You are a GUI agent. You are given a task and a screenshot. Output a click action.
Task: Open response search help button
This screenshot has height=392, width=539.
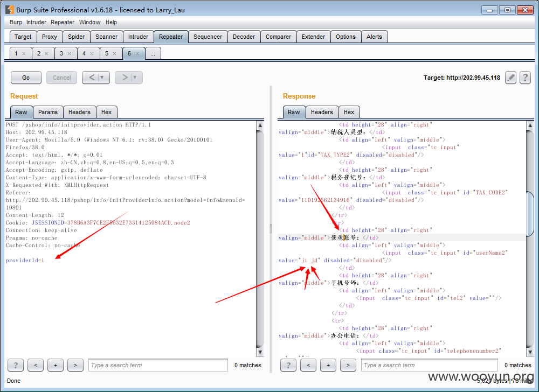[x=288, y=365]
